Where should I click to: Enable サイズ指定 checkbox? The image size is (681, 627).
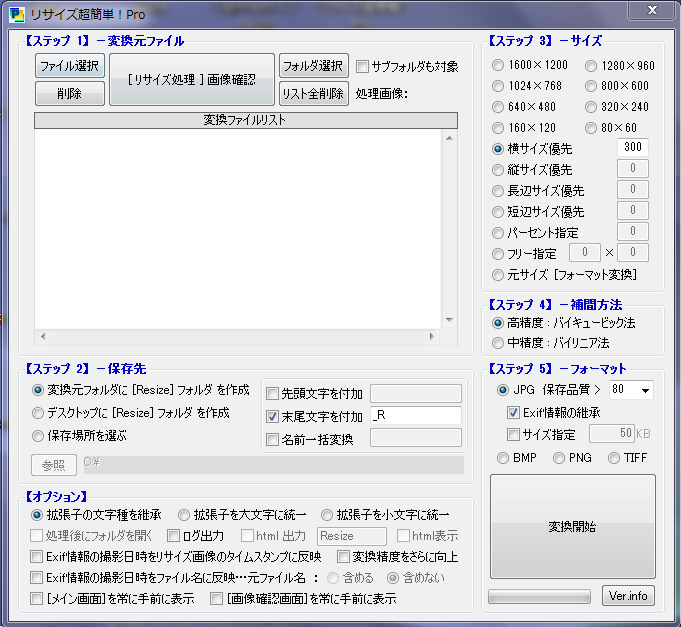pyautogui.click(x=513, y=434)
